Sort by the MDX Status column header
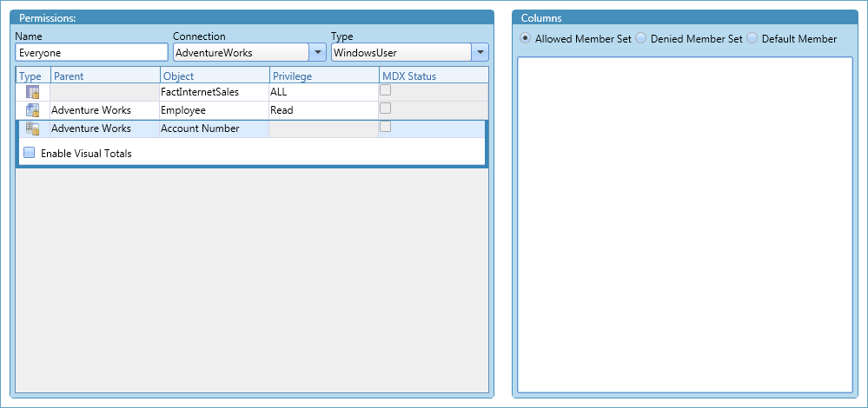Screen dimensions: 868x408 434,76
